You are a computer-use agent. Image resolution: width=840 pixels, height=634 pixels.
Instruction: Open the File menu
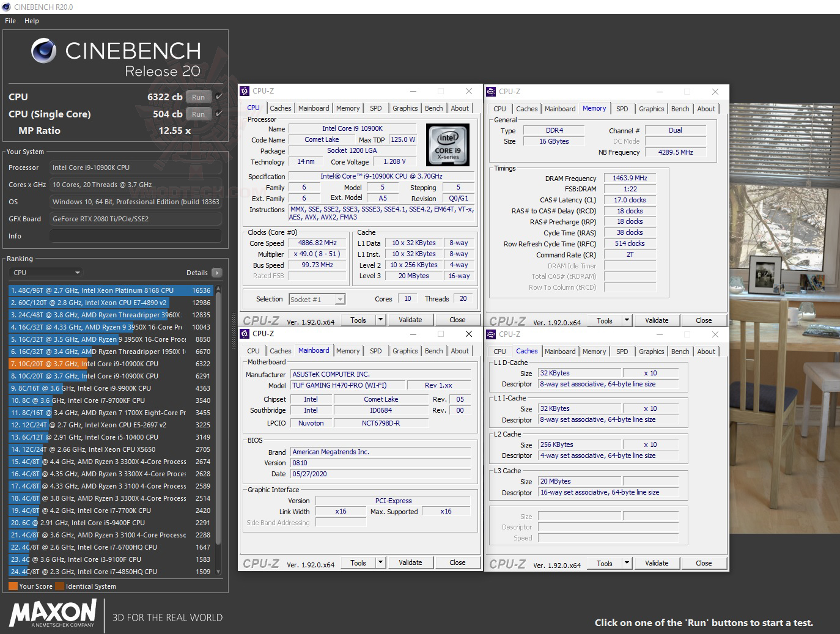tap(10, 20)
